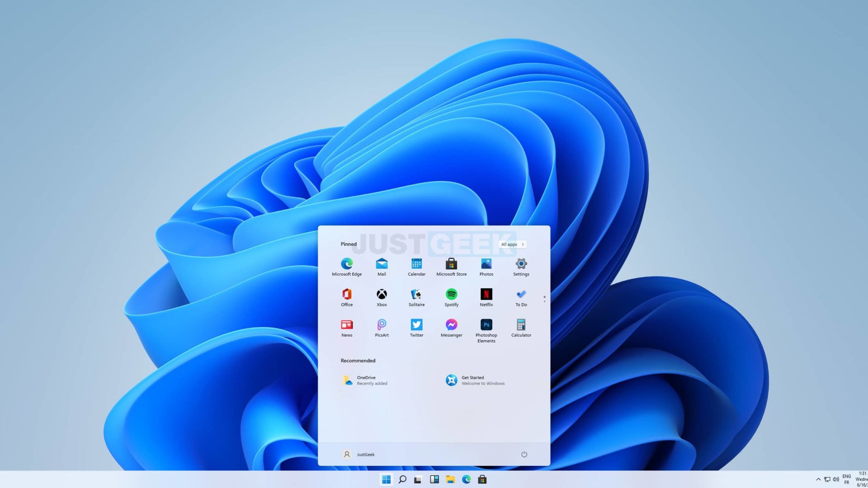This screenshot has height=488, width=868.
Task: Launch Edge from the taskbar
Action: tap(466, 479)
